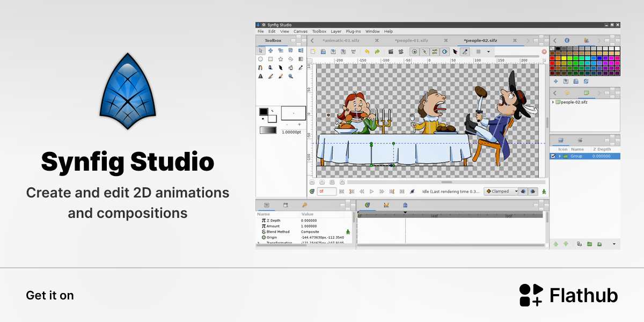Click the 48f mark on timeline
The image size is (644, 322).
(434, 215)
